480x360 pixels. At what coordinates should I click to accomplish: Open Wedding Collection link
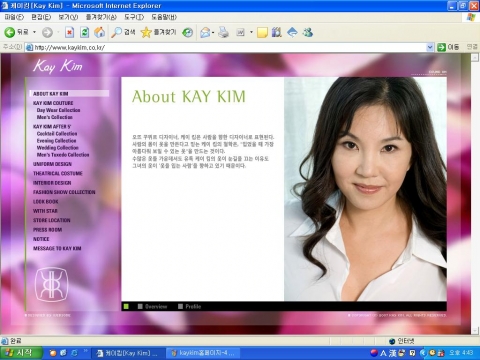pyautogui.click(x=58, y=148)
